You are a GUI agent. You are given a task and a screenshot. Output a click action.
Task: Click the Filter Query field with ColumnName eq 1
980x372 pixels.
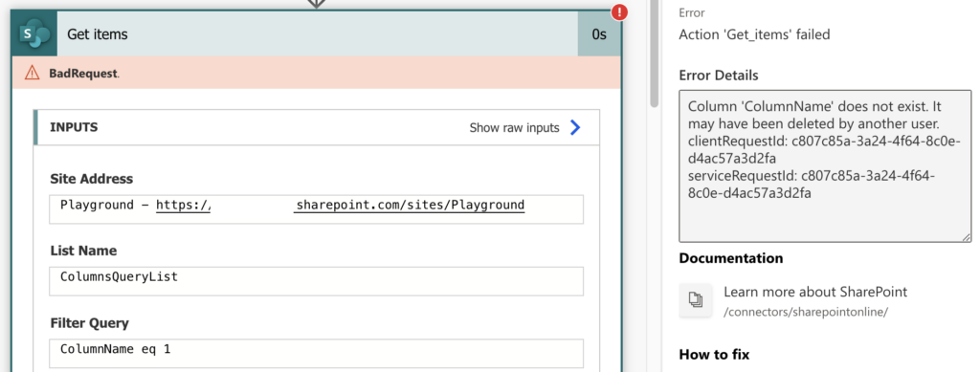pos(316,353)
